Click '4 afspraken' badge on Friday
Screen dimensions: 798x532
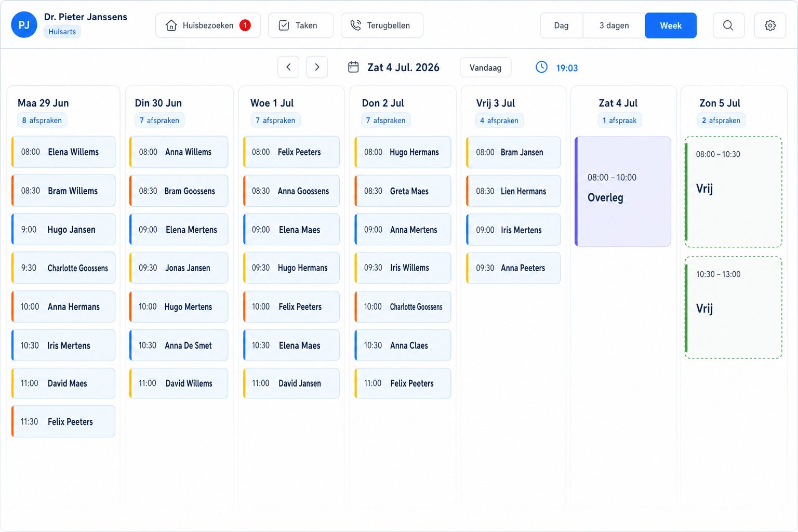499,121
